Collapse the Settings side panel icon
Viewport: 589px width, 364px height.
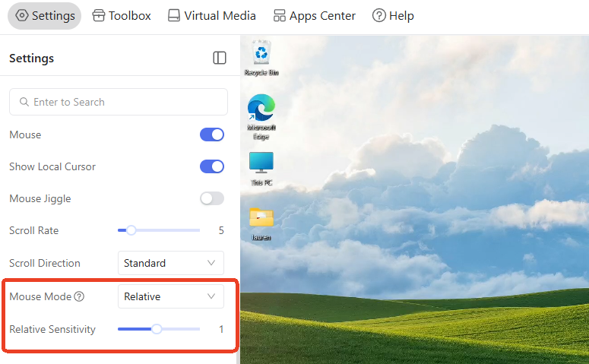click(x=220, y=58)
